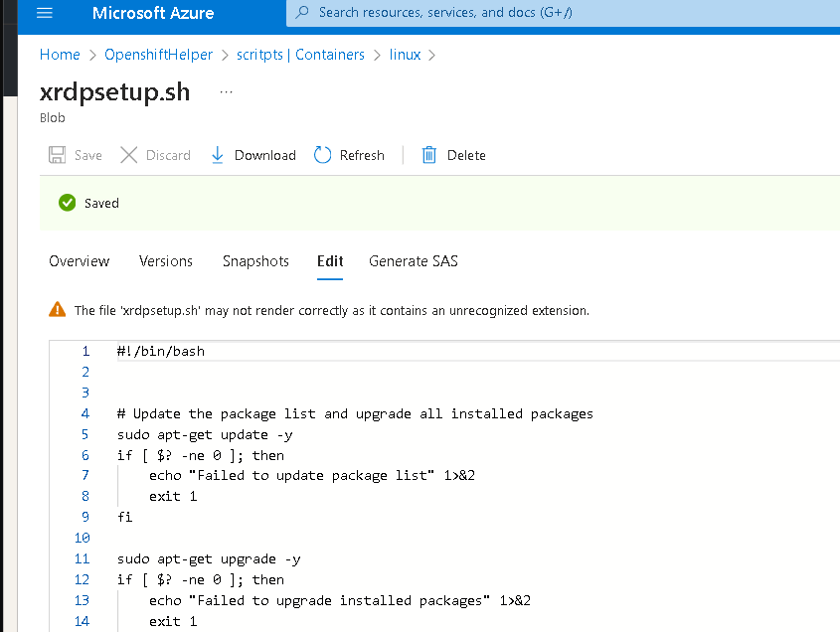The height and width of the screenshot is (632, 840).
Task: Place cursor on the #!/bin/bash line
Action: (x=161, y=351)
